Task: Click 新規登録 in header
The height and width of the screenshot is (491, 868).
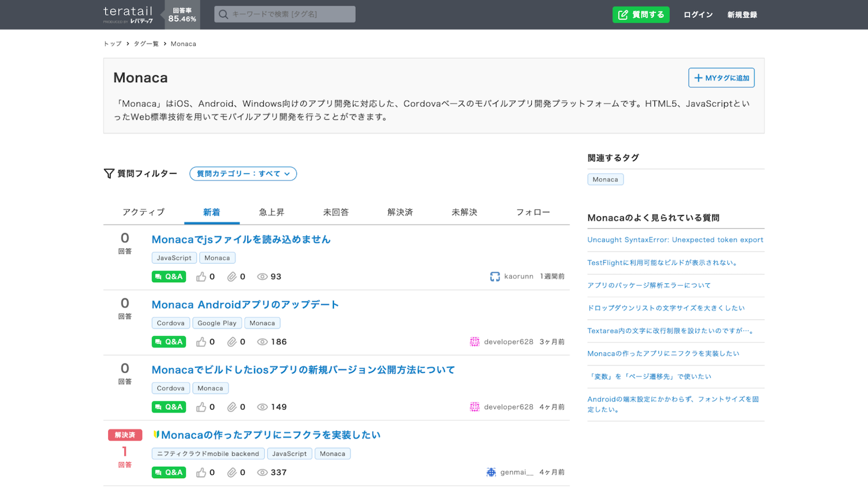Action: point(742,15)
